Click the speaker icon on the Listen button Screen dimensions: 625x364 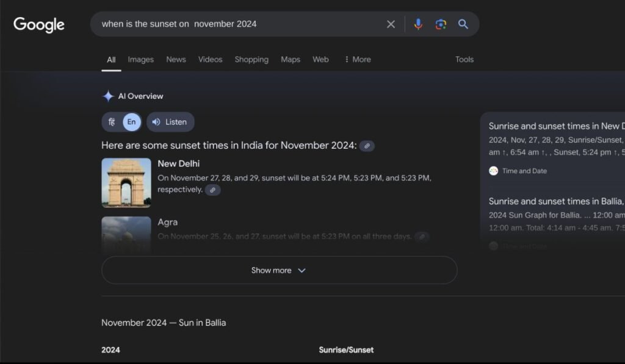pos(157,121)
